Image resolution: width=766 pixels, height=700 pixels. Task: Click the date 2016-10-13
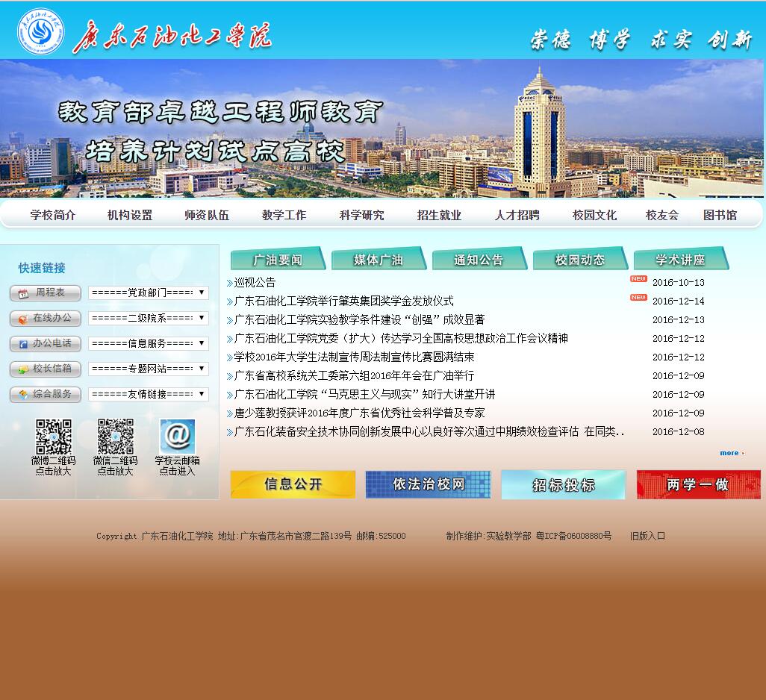tap(679, 283)
